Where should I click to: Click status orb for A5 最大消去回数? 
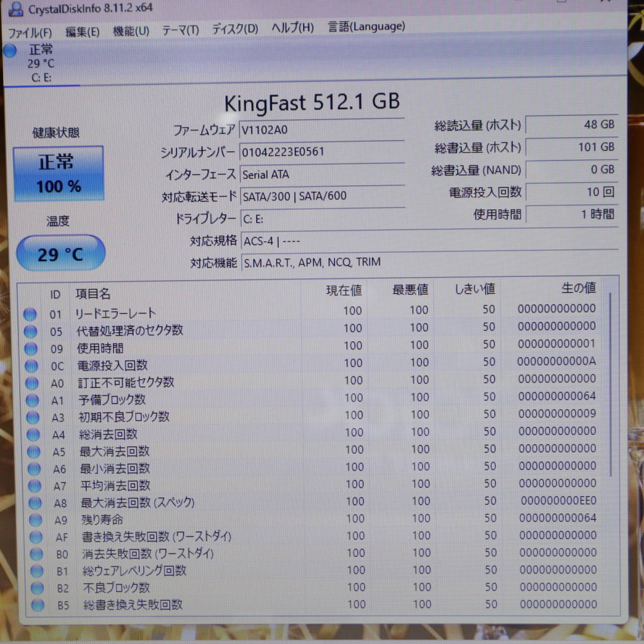click(x=34, y=452)
